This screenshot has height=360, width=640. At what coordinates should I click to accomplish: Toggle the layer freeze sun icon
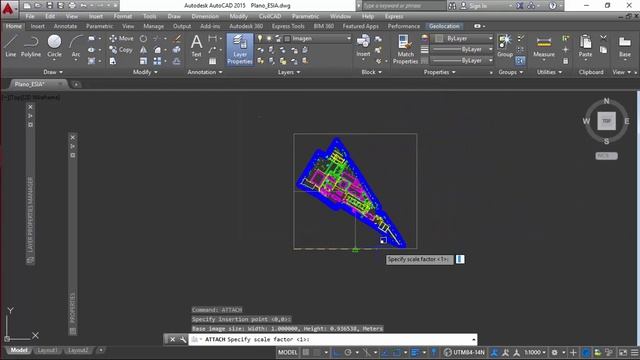(269, 38)
